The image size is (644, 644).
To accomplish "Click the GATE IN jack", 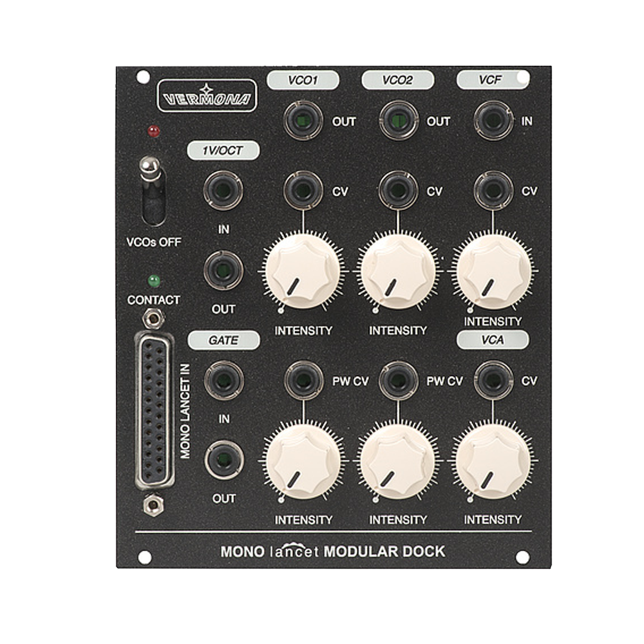I will pyautogui.click(x=223, y=381).
